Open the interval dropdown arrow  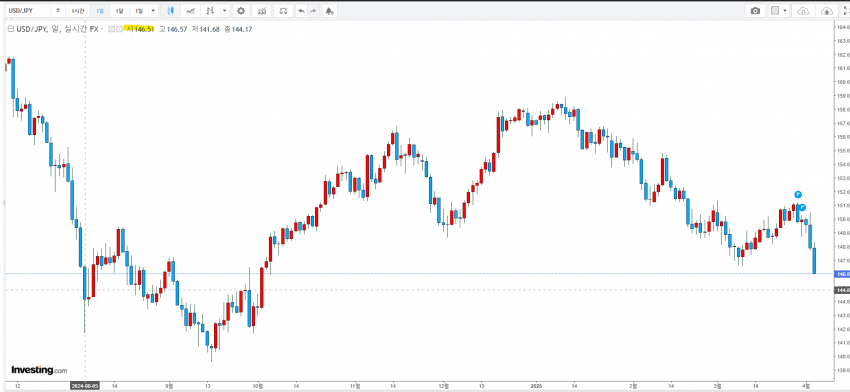coord(153,10)
